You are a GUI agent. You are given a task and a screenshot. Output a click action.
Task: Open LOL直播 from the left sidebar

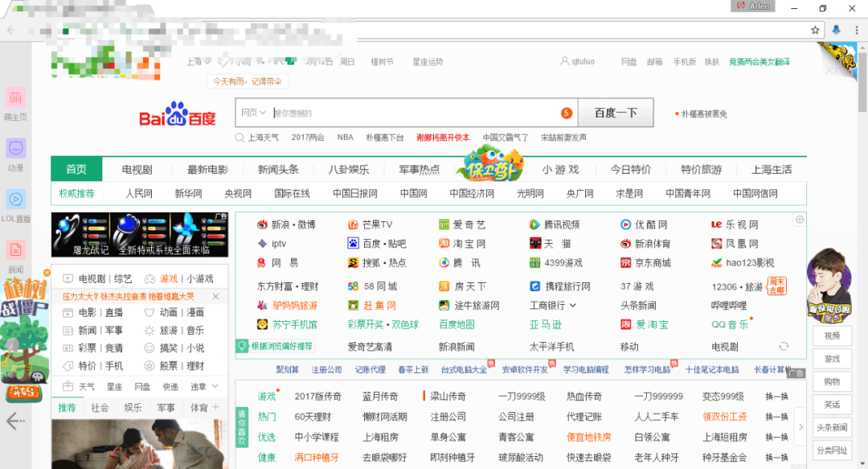tap(18, 205)
